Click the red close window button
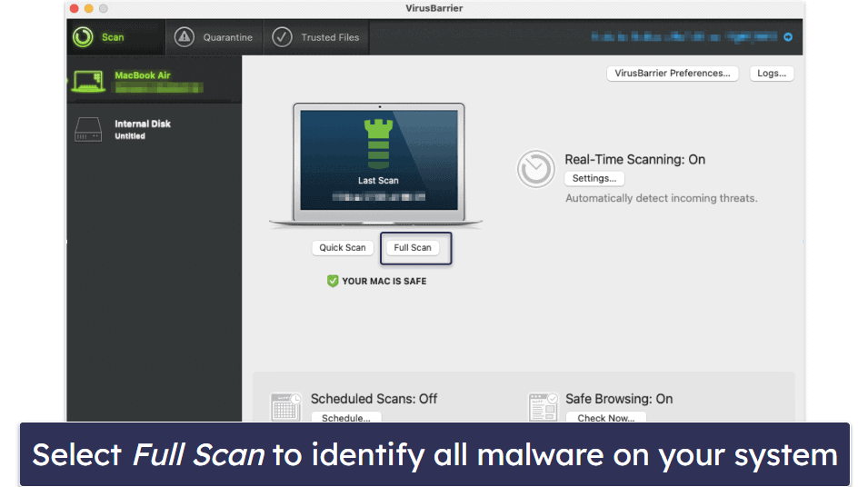Viewport: 868px width, 487px height. [75, 8]
